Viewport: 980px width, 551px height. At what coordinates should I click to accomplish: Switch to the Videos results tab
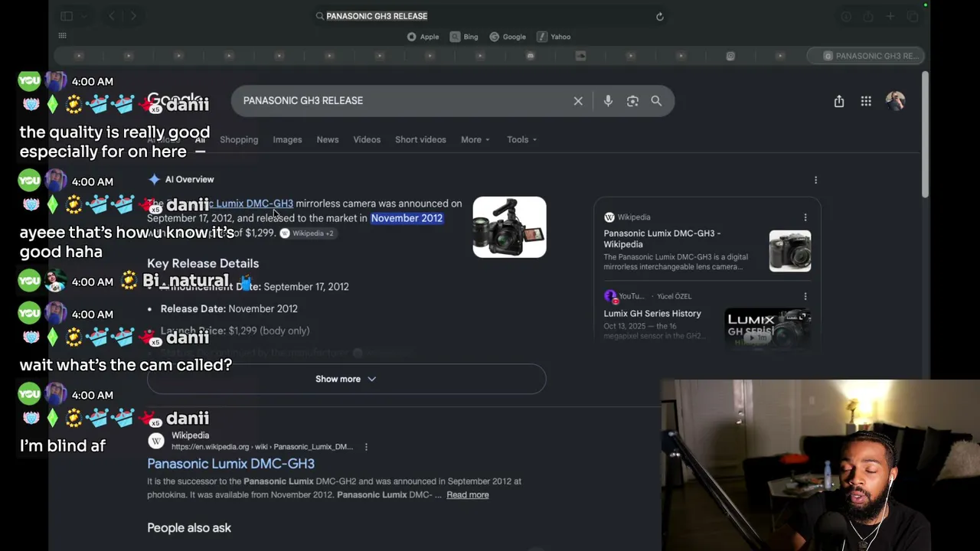coord(367,139)
